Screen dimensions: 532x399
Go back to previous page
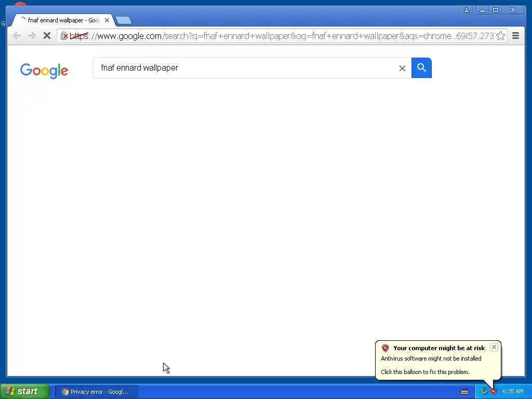17,36
